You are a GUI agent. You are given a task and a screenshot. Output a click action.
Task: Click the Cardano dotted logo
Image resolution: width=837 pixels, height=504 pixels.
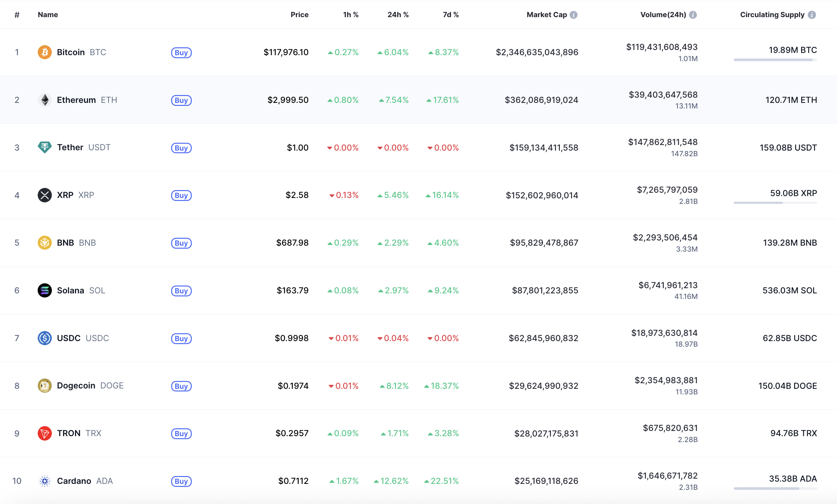coord(45,481)
